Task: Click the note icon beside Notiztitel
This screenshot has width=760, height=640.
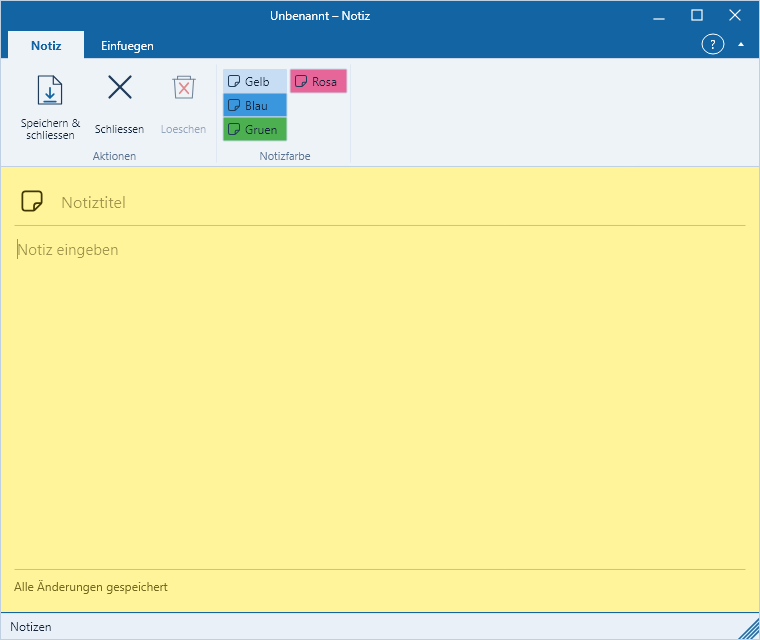Action: (x=32, y=201)
